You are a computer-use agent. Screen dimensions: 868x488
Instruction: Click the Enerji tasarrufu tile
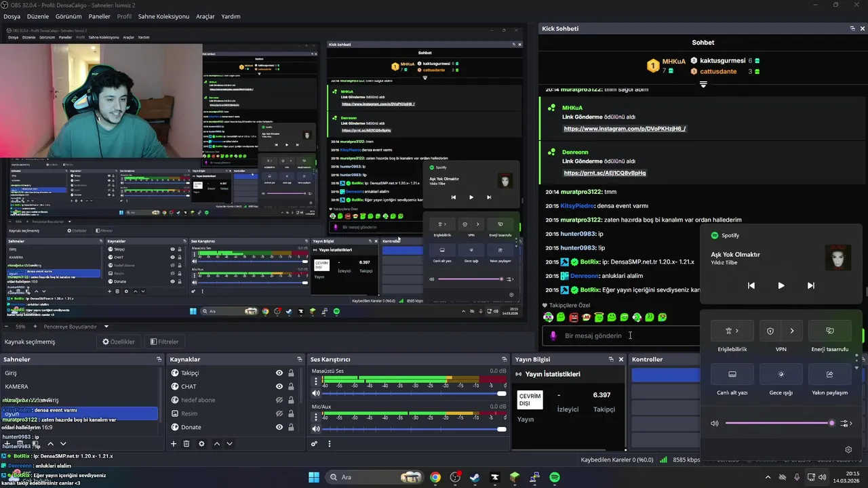pos(830,331)
